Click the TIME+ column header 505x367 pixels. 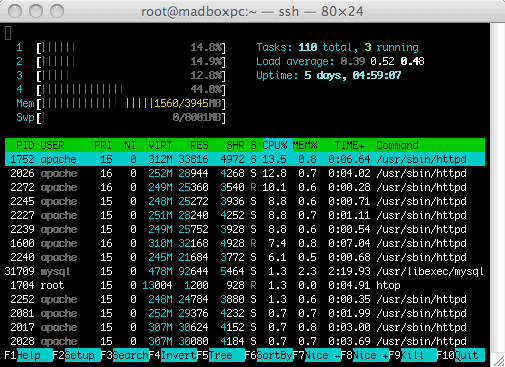(349, 145)
